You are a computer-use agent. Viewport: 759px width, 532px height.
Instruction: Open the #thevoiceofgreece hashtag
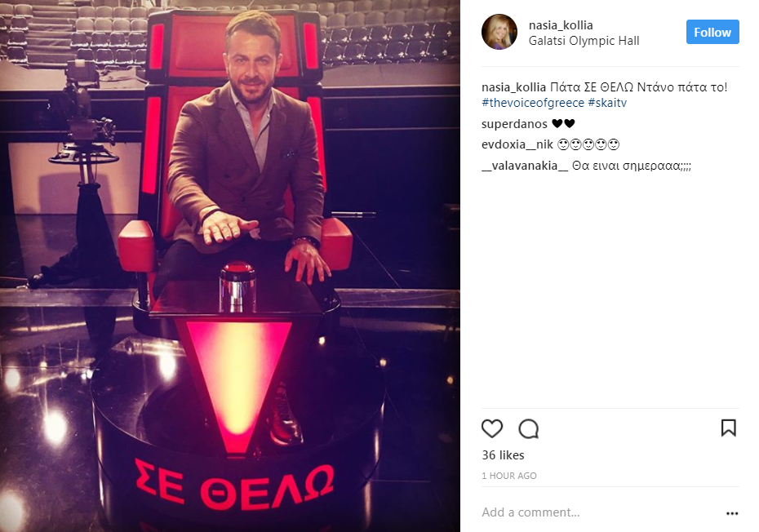click(533, 103)
